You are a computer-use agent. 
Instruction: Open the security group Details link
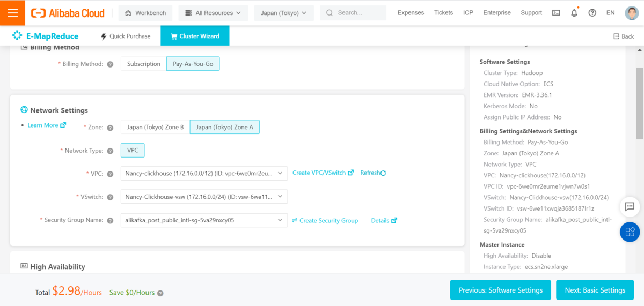click(384, 221)
